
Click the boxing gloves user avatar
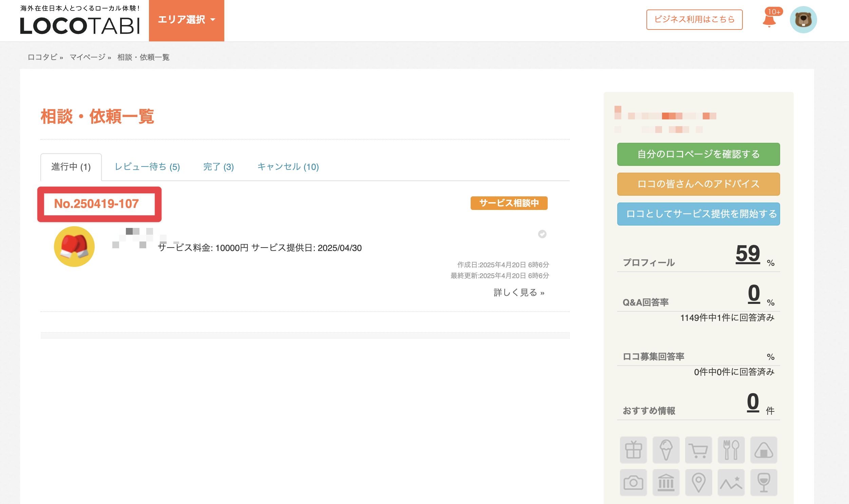[x=74, y=246]
